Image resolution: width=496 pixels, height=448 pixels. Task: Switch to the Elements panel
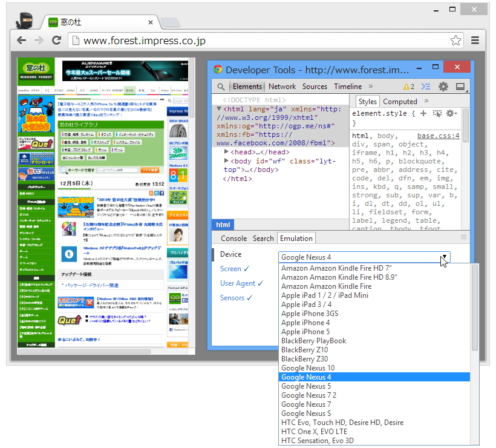point(247,87)
